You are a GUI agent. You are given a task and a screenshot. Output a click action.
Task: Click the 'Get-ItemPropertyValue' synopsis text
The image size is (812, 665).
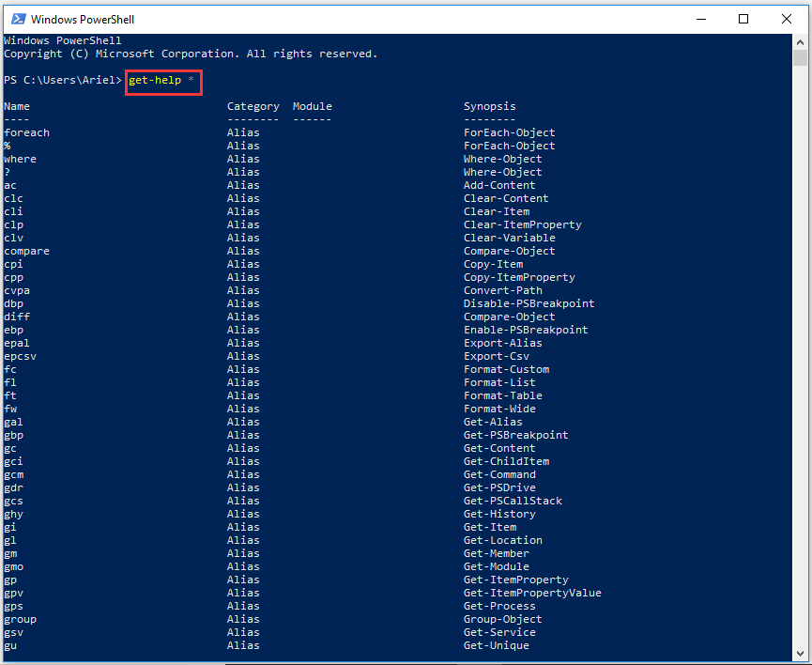[x=532, y=594]
